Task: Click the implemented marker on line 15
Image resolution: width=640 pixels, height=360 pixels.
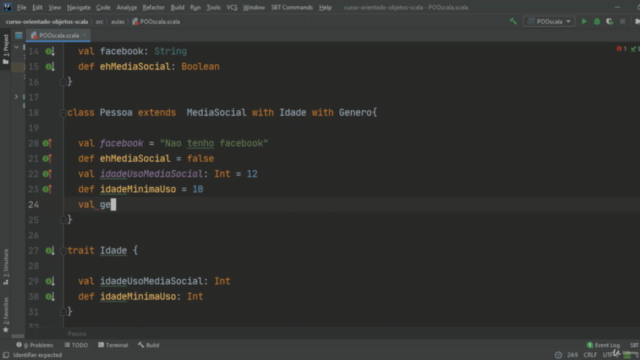Action: coord(50,67)
